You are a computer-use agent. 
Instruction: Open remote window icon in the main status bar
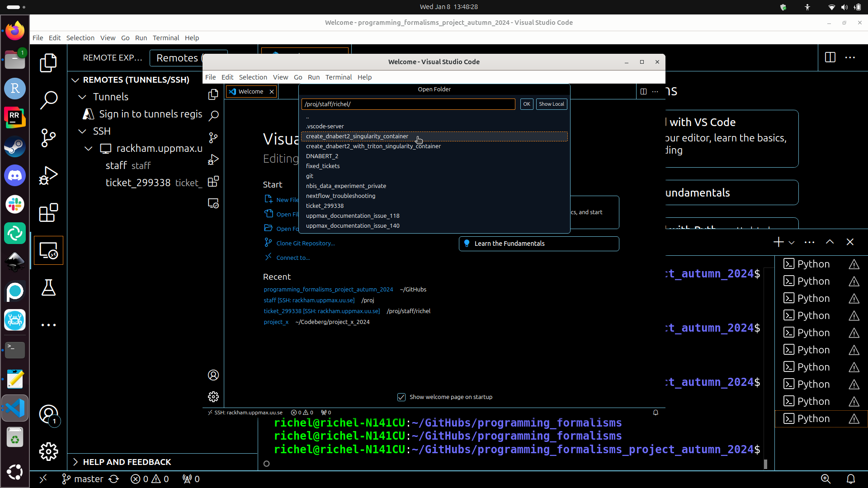click(43, 479)
